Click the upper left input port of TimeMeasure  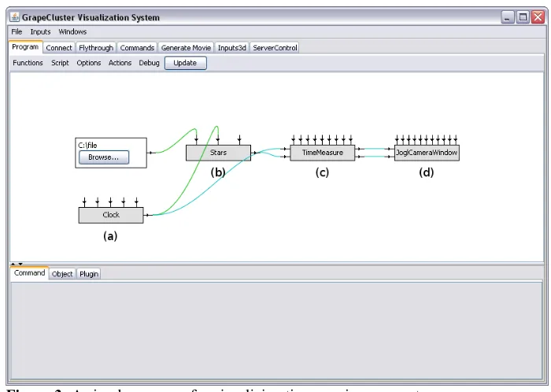pyautogui.click(x=285, y=149)
